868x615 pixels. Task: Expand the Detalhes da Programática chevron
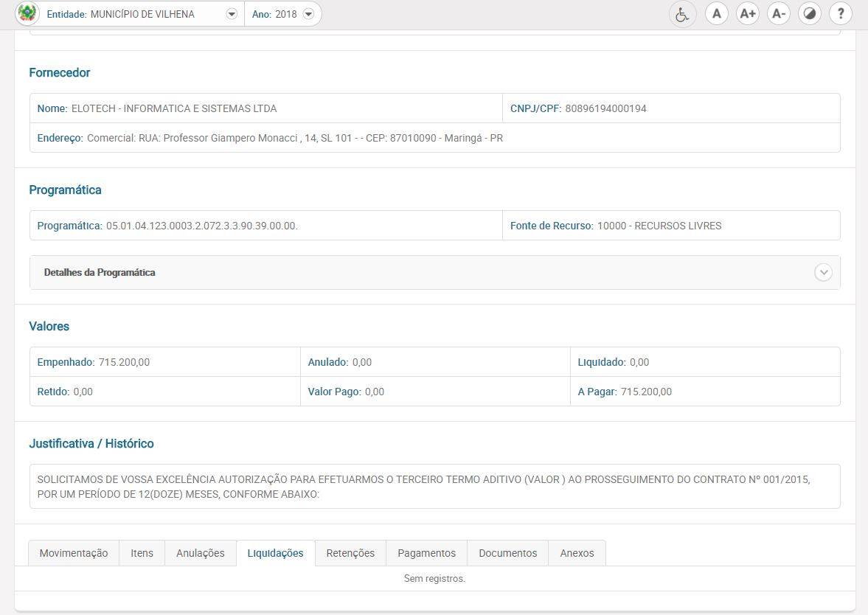click(823, 272)
